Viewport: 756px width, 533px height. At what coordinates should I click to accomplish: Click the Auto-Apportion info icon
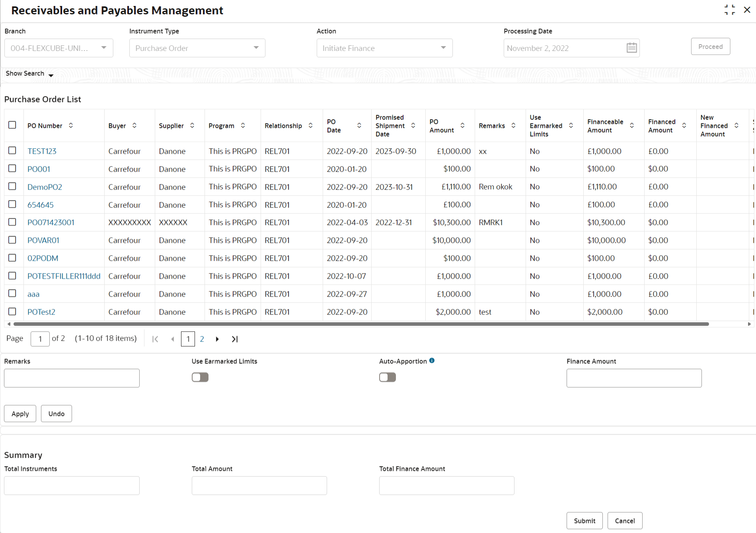(x=432, y=361)
